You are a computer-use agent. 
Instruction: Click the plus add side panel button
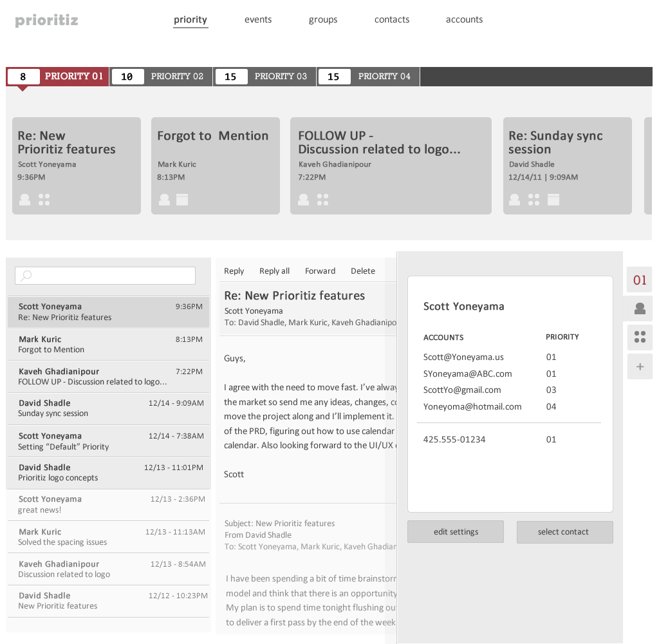pos(640,366)
